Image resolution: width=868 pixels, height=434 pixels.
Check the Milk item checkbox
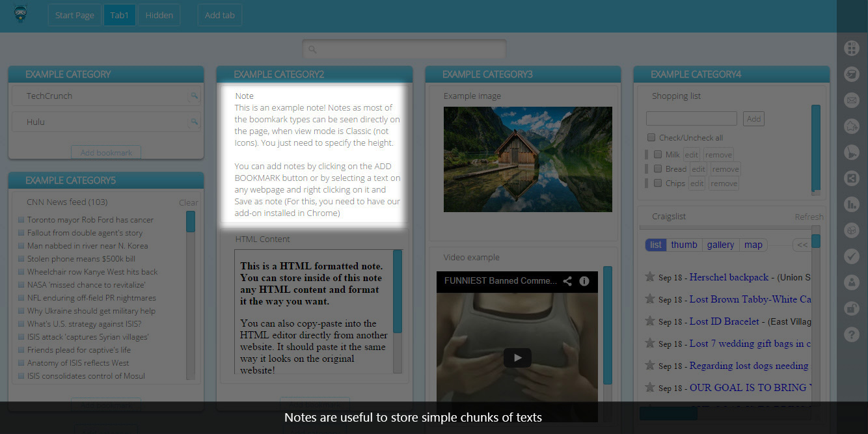(x=658, y=154)
